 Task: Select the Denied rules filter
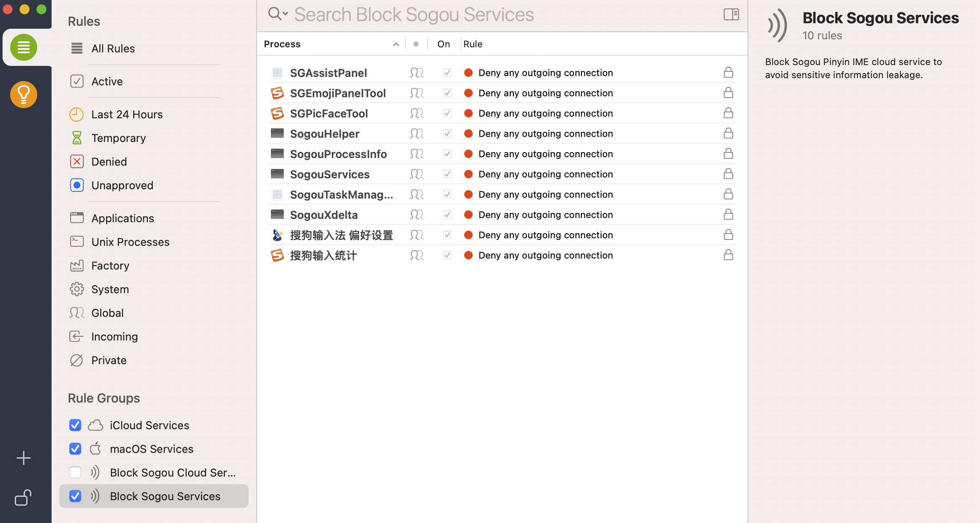pos(109,161)
